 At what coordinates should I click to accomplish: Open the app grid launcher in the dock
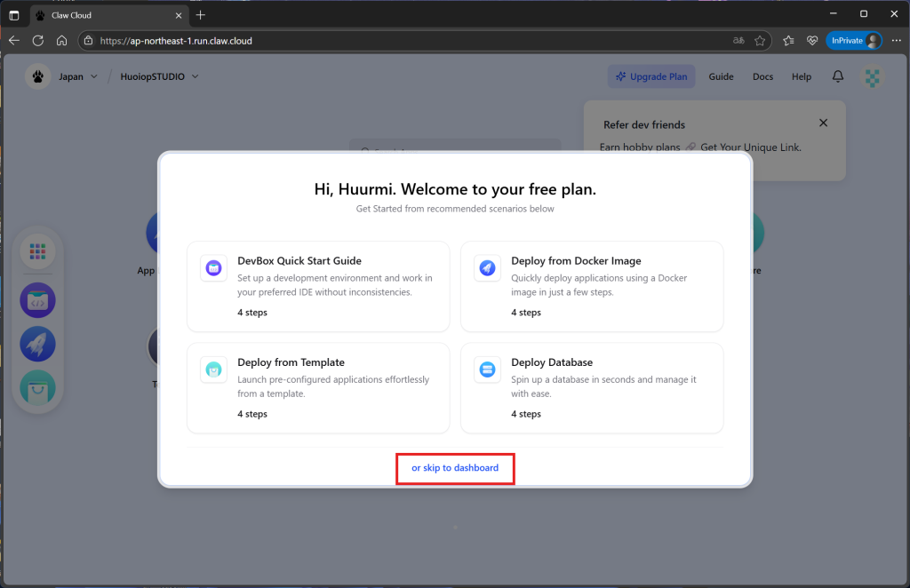pyautogui.click(x=37, y=251)
